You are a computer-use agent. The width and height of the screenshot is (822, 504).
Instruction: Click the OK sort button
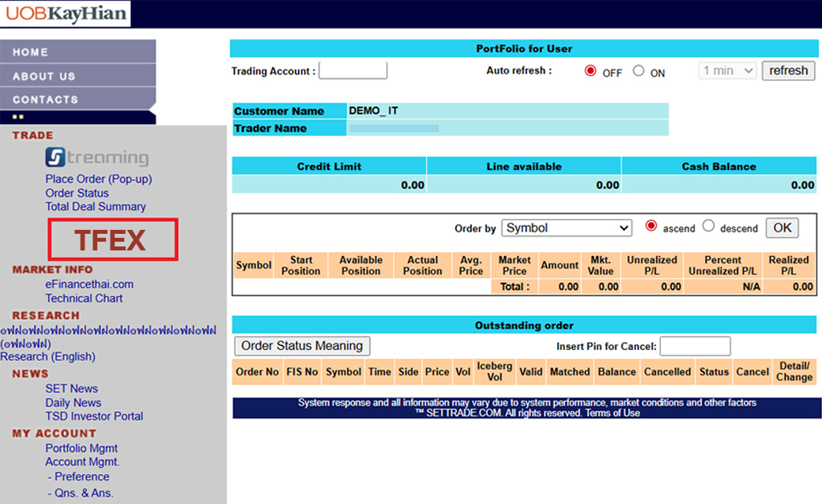(x=782, y=228)
